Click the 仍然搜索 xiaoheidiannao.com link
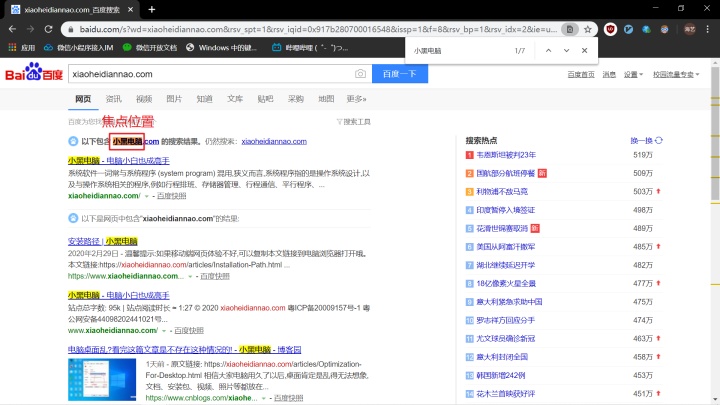This screenshot has width=720, height=405. (x=274, y=141)
